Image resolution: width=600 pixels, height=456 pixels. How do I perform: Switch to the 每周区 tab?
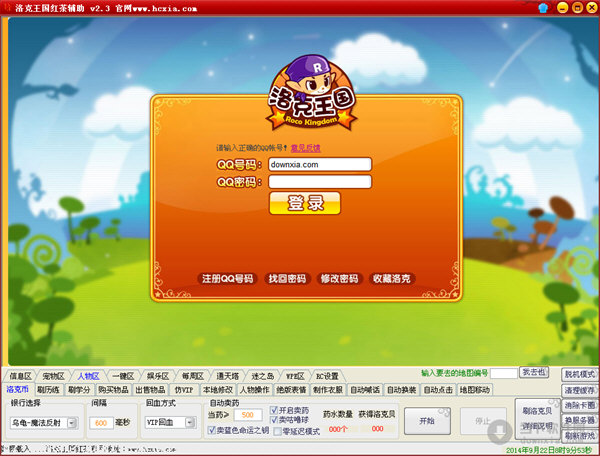coord(193,376)
